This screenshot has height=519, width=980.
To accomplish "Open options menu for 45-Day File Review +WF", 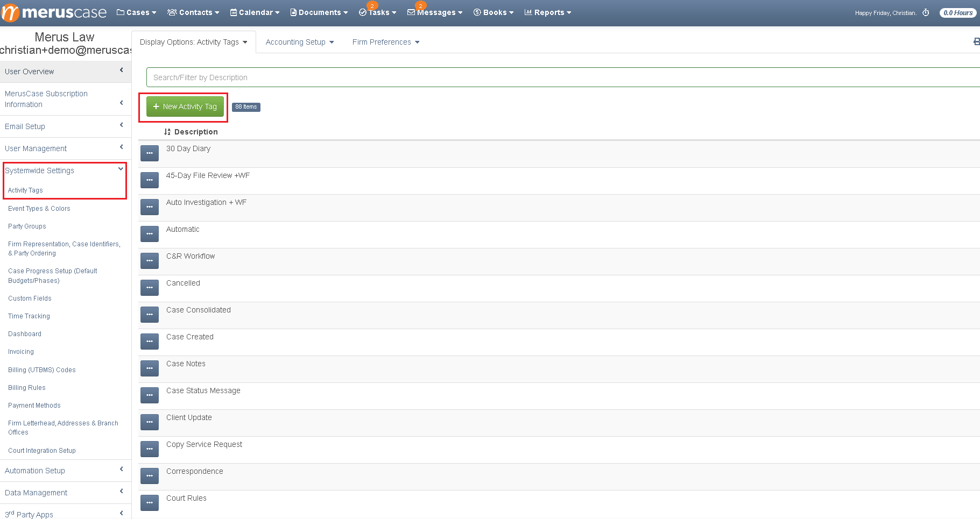I will [x=150, y=180].
